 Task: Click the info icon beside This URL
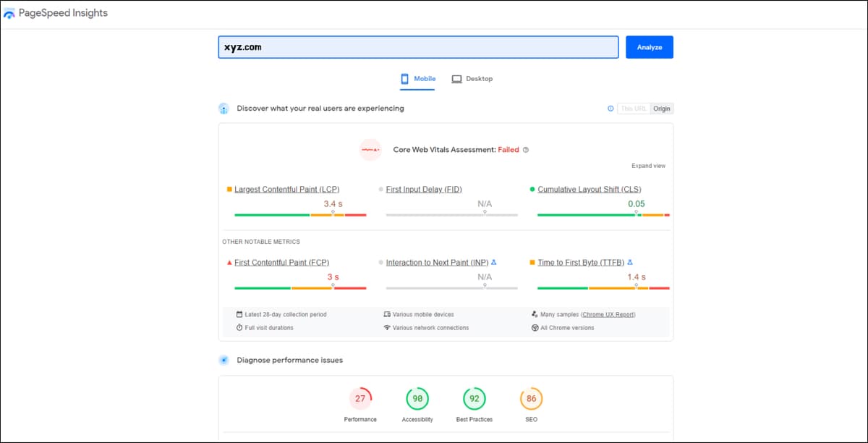point(610,109)
